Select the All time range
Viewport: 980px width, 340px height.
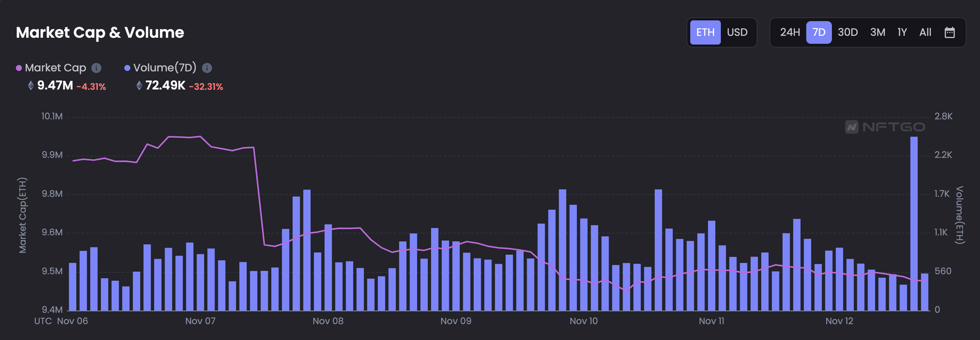click(925, 33)
